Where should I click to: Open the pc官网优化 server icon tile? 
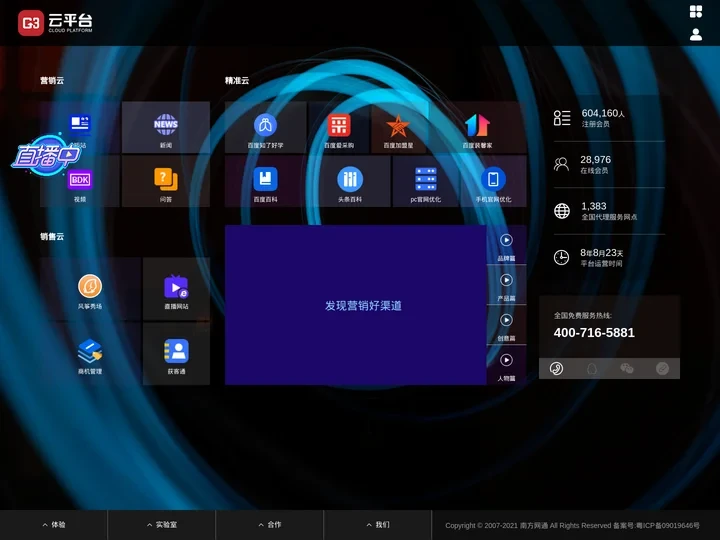point(426,181)
